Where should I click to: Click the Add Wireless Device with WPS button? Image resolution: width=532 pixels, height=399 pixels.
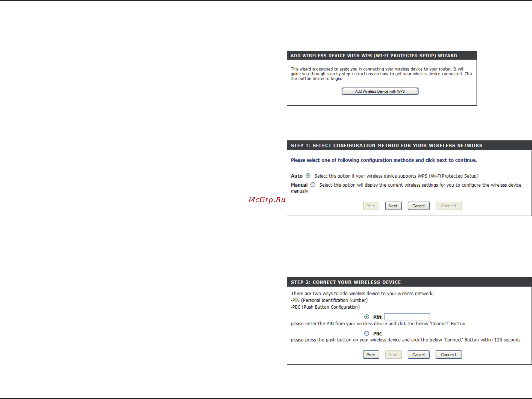click(380, 91)
